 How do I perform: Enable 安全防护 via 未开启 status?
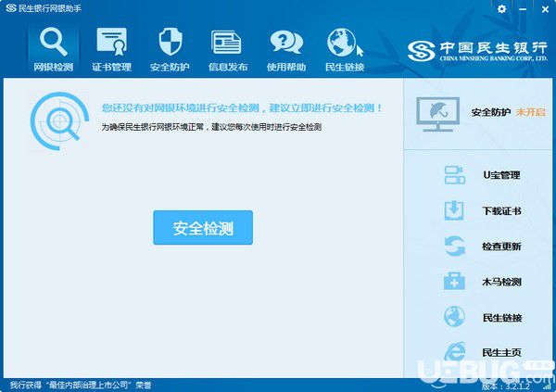530,112
